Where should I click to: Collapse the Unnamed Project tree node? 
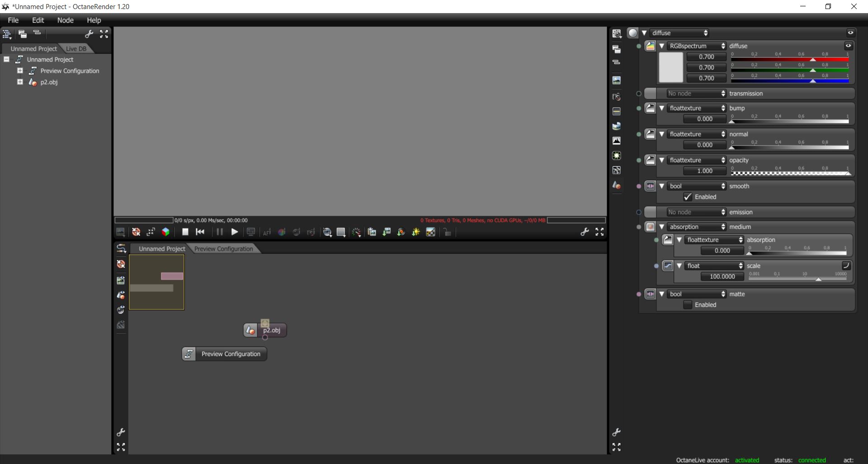7,59
